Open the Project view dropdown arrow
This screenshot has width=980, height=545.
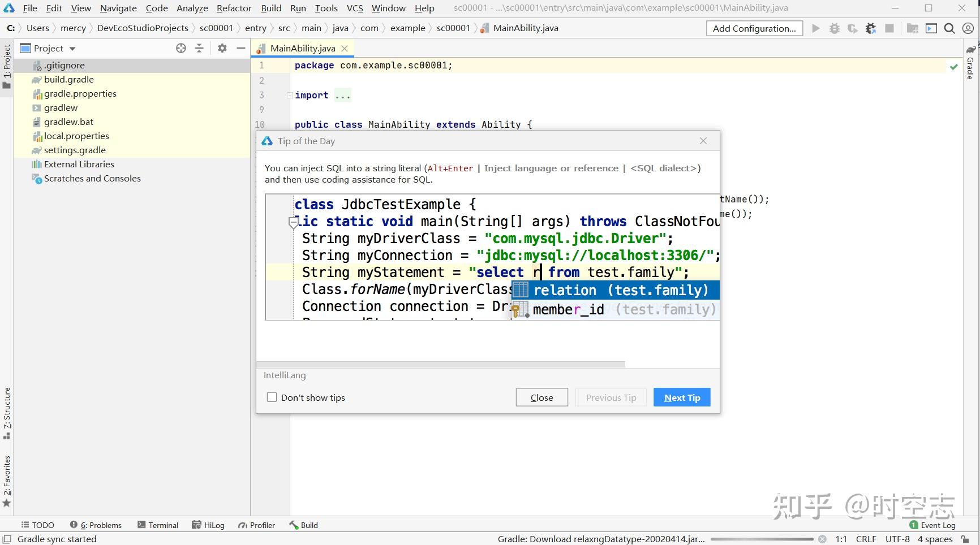72,49
